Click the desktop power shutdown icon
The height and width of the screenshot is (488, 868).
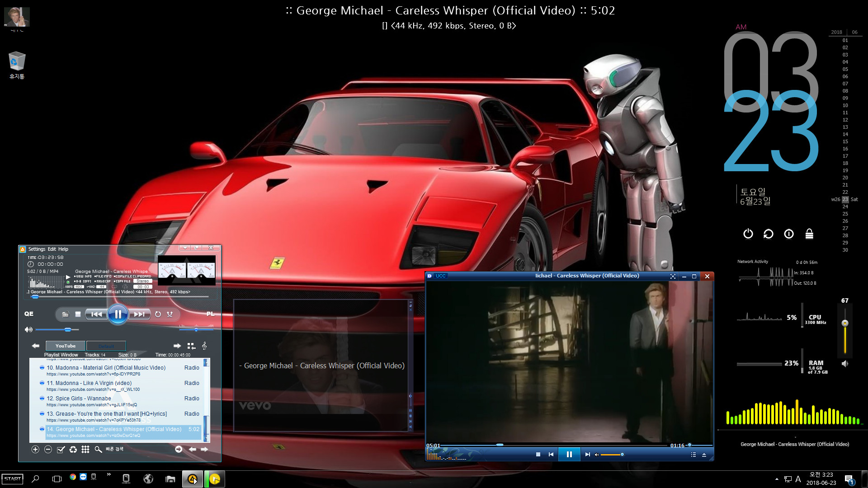tap(748, 234)
